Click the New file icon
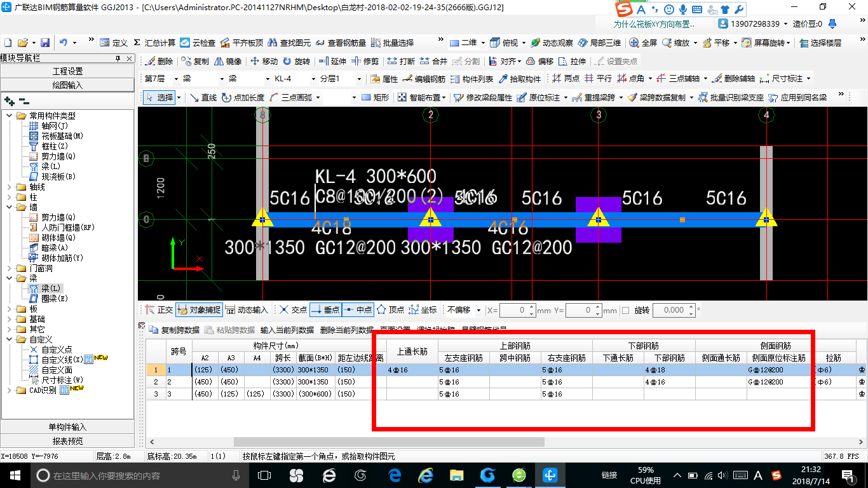The height and width of the screenshot is (488, 868). pyautogui.click(x=8, y=43)
